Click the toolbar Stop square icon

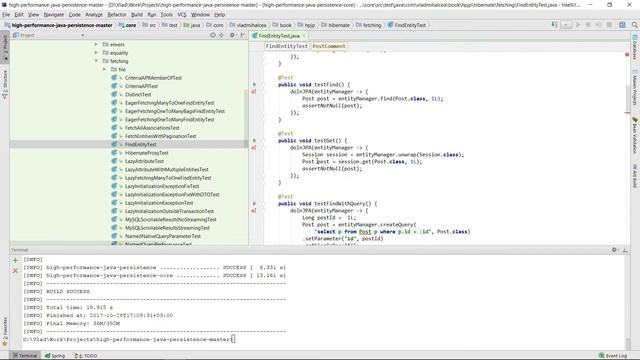[609, 25]
